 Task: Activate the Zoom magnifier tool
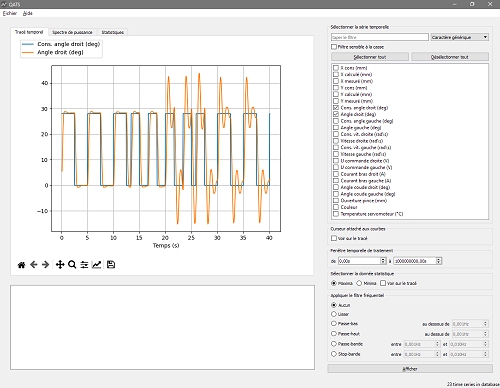pos(72,265)
